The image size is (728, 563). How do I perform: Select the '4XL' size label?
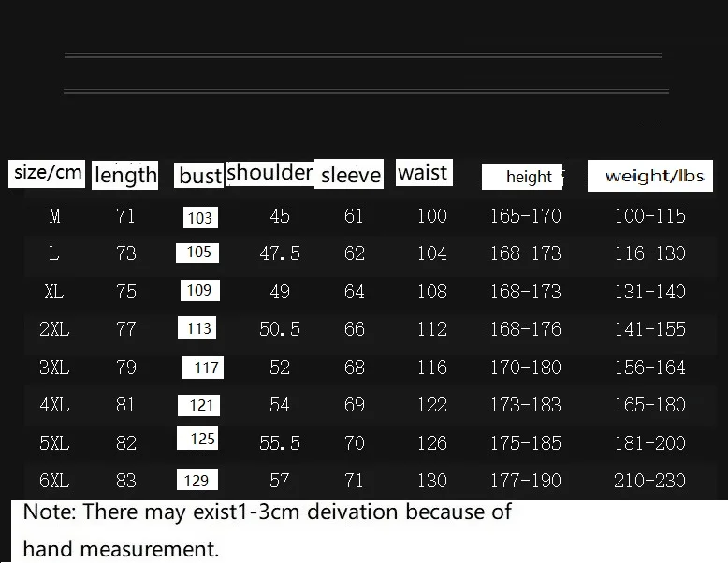pyautogui.click(x=54, y=405)
